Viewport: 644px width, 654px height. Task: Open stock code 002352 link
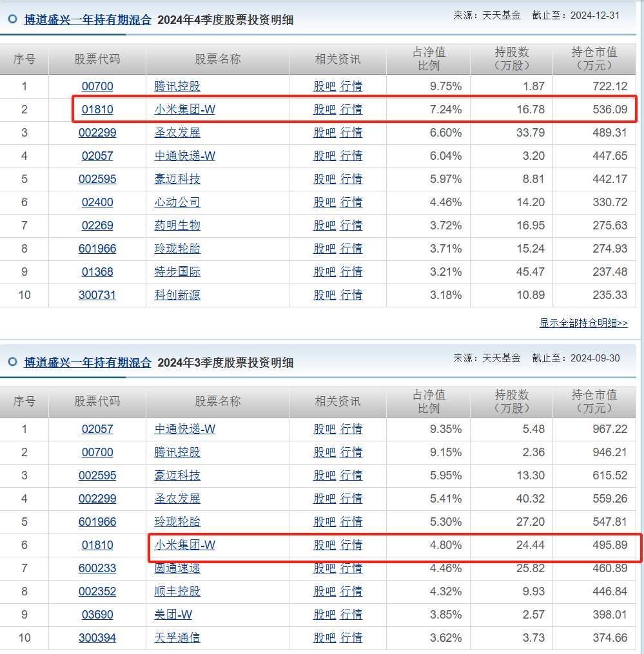tap(97, 591)
